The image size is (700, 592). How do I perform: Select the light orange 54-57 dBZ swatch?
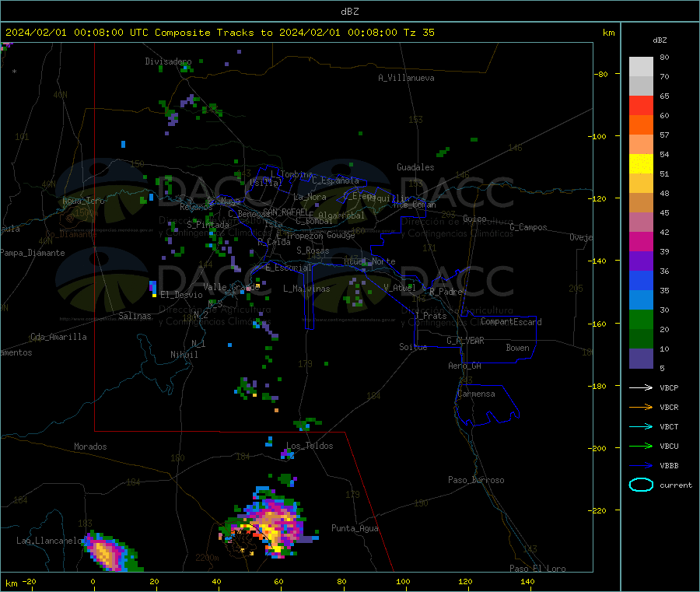tap(641, 144)
